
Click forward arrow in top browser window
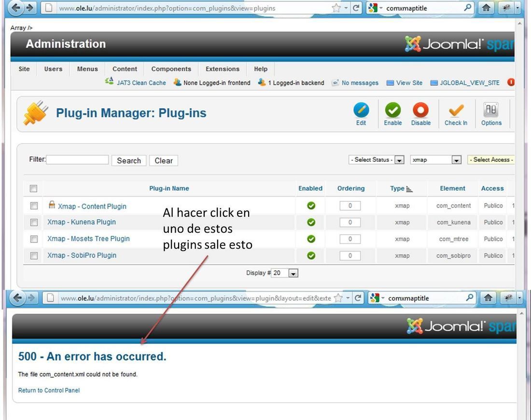tap(30, 8)
